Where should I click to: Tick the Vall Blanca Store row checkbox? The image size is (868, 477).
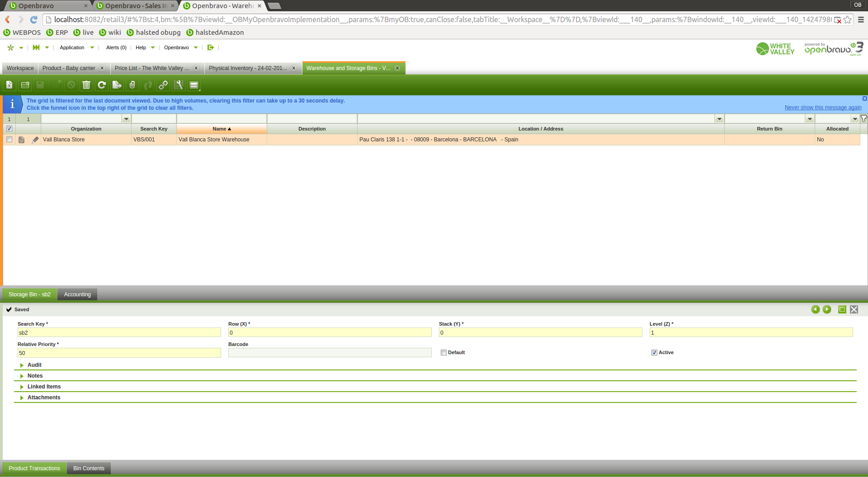pos(9,140)
